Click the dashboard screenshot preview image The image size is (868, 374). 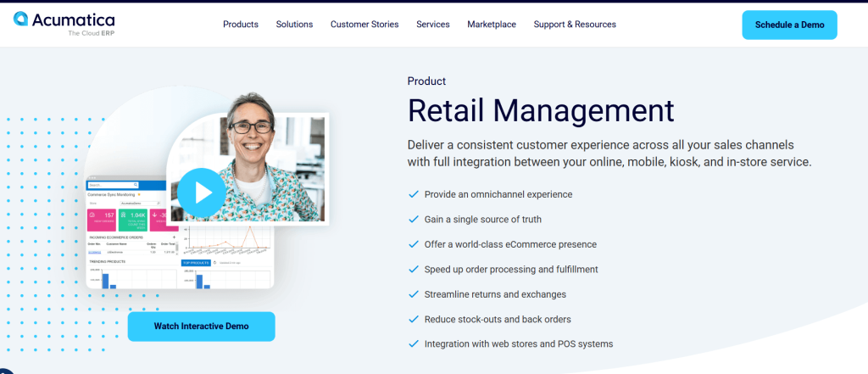(x=180, y=232)
